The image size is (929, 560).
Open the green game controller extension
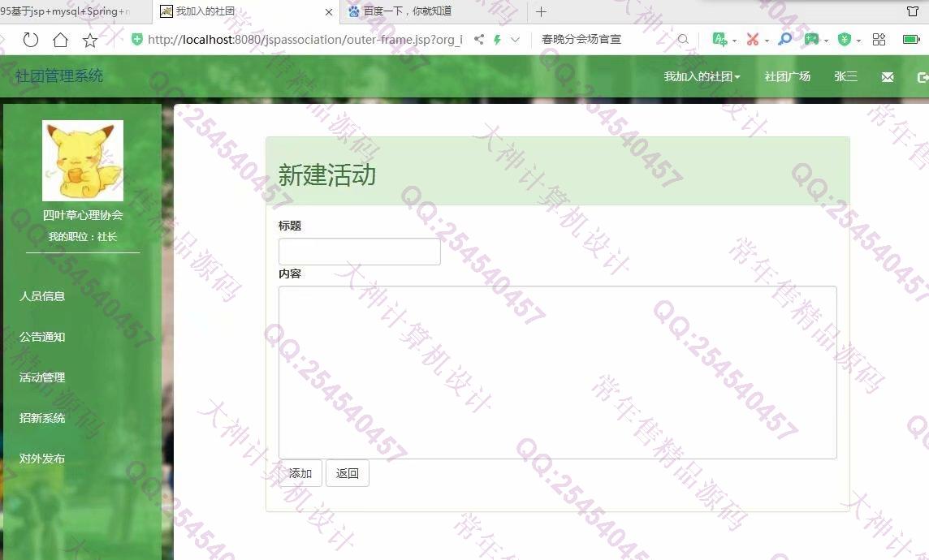(x=812, y=39)
